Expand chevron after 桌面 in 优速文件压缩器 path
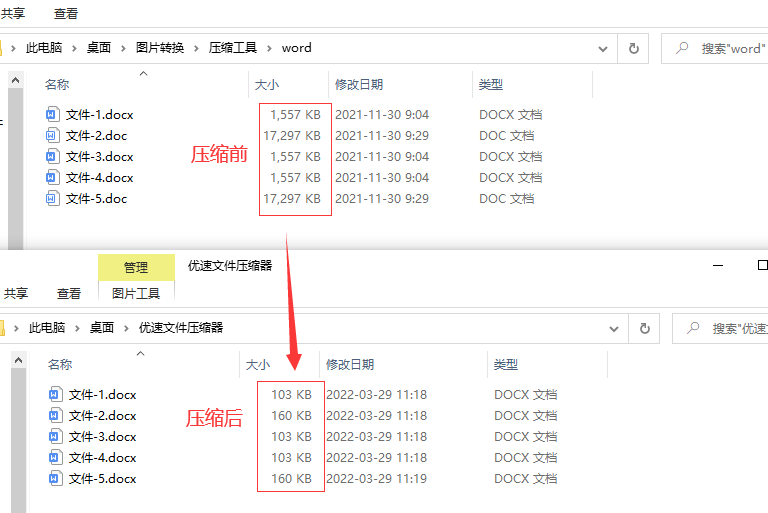This screenshot has width=768, height=513. point(126,328)
